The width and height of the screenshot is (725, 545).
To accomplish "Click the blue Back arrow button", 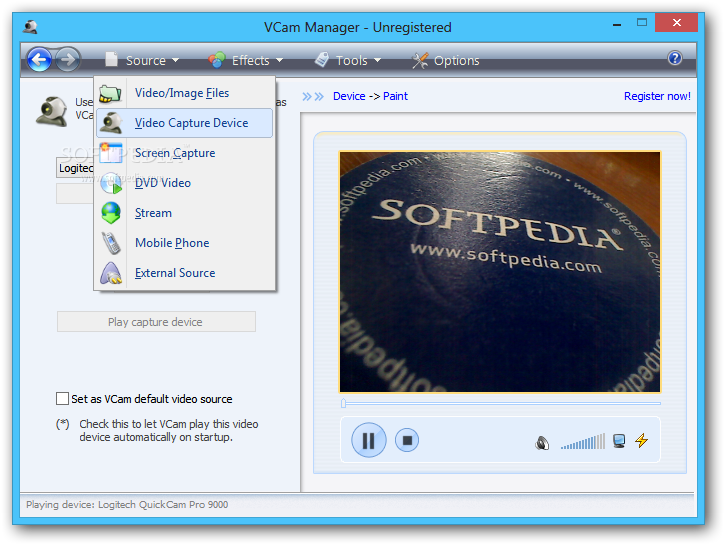I will pos(39,60).
